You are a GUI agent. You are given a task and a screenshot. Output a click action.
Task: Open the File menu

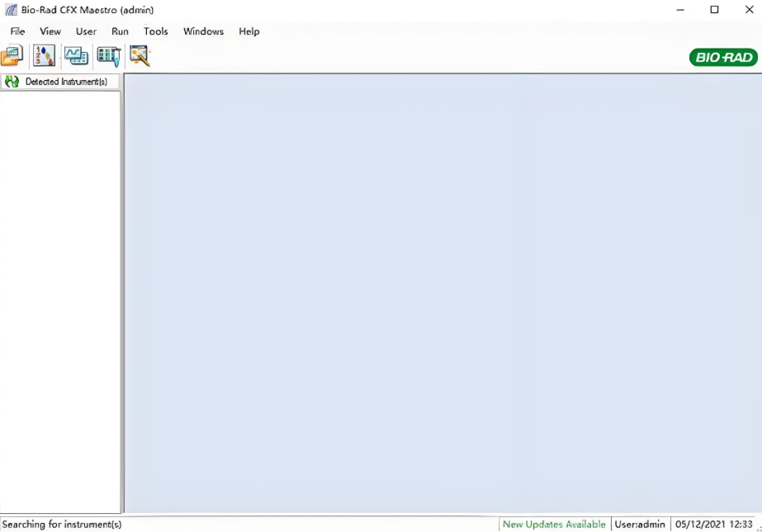17,31
